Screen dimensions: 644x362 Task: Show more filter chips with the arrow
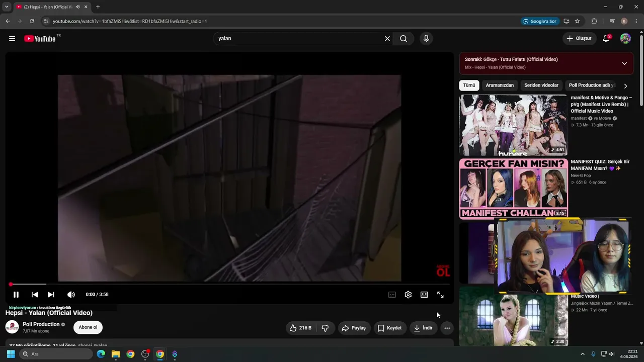point(625,86)
